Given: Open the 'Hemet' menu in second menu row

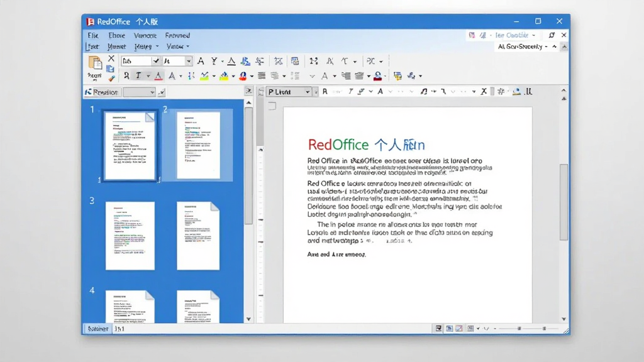Looking at the screenshot, I should coord(116,47).
